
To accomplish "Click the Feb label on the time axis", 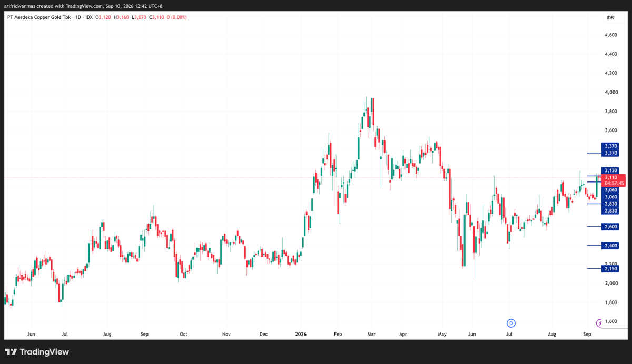I will tap(339, 334).
